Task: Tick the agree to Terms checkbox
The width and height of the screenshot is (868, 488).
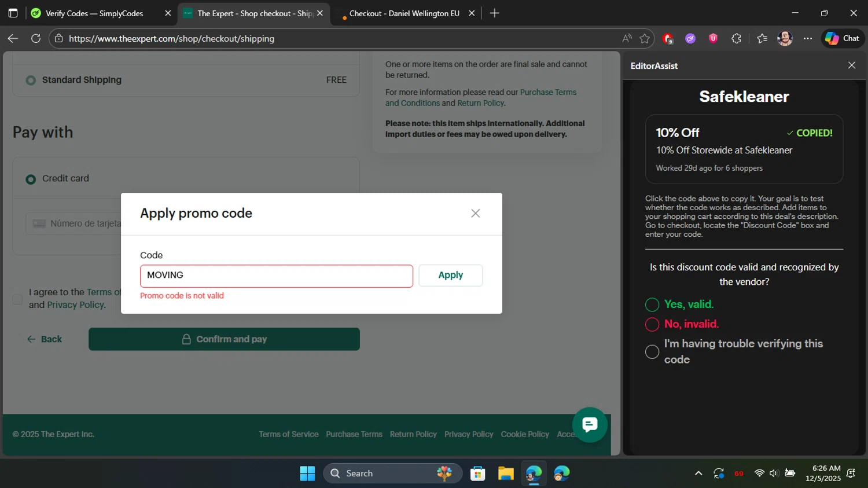Action: 17,299
